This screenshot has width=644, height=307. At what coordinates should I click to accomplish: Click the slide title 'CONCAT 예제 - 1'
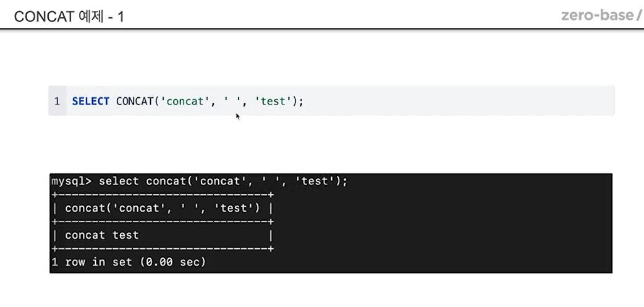[x=69, y=17]
